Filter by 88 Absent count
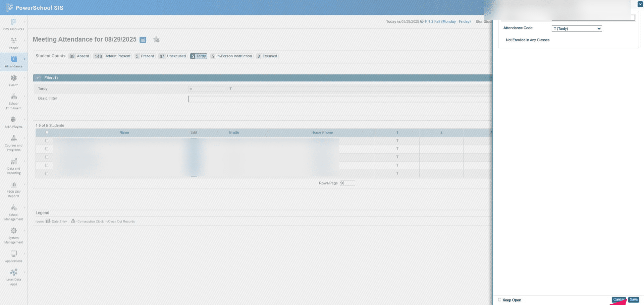 click(x=79, y=56)
